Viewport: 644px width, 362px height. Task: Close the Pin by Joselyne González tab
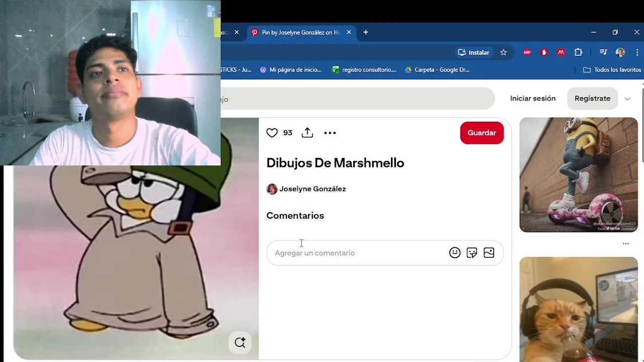click(x=349, y=32)
